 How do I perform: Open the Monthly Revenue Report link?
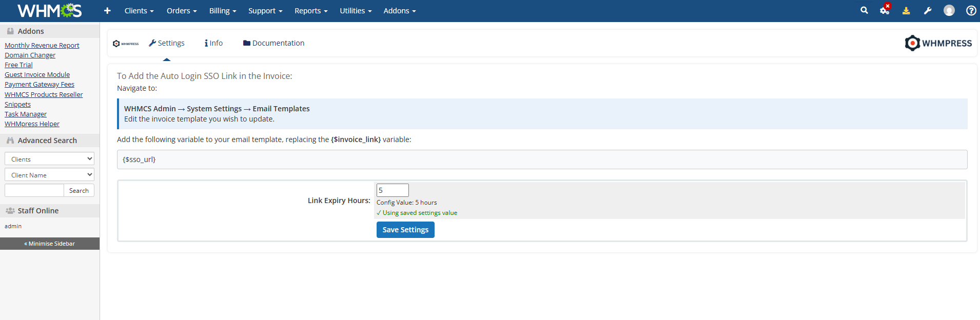tap(42, 45)
